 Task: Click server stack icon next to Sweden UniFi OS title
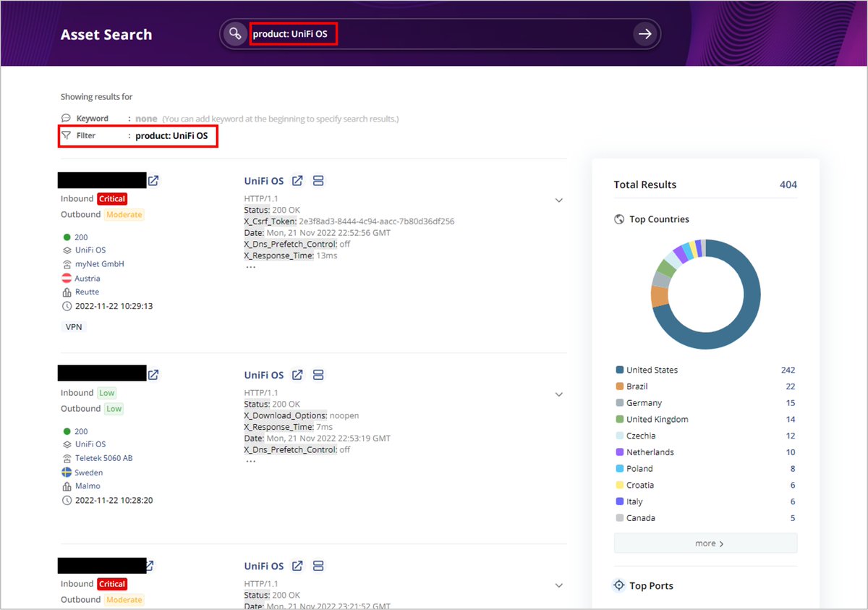tap(318, 375)
